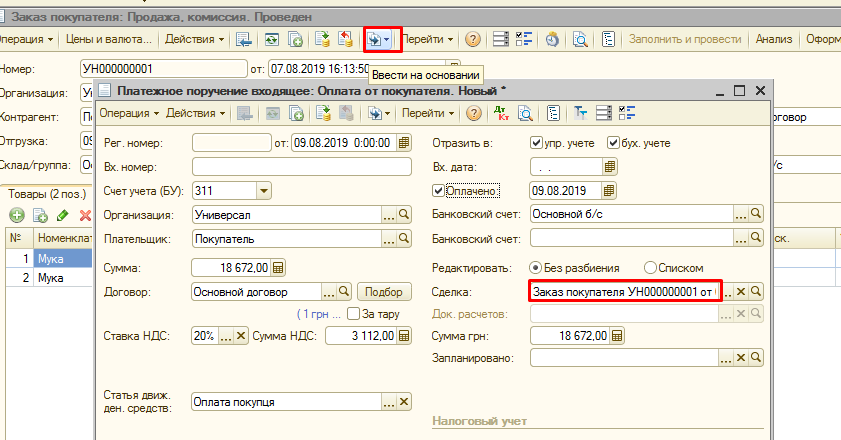The width and height of the screenshot is (841, 440).
Task: Open calendar beside Оплачено date 09.08.2019
Action: click(609, 190)
